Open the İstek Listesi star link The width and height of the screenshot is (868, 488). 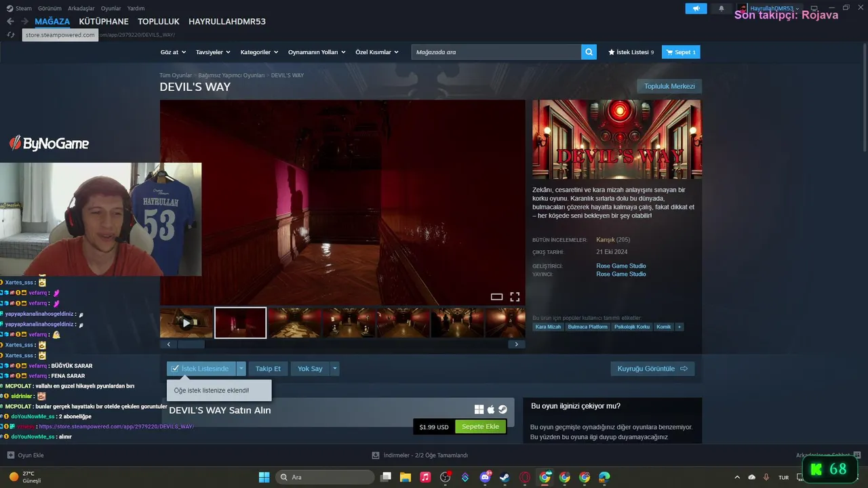[x=631, y=52]
